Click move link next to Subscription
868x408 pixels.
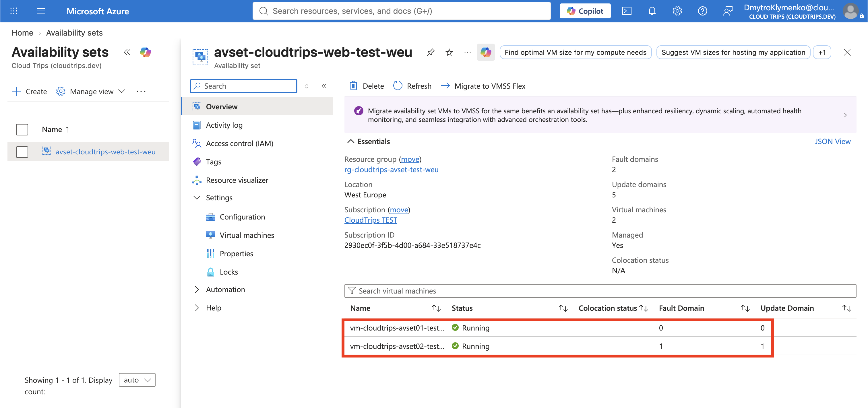click(399, 209)
